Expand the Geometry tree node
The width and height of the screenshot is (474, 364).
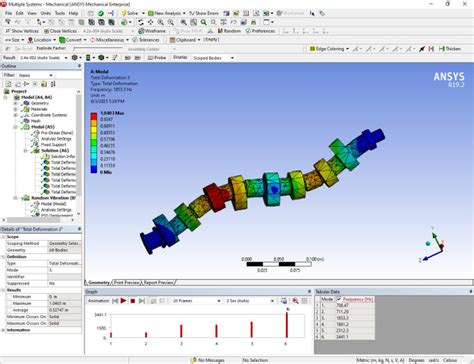point(15,103)
